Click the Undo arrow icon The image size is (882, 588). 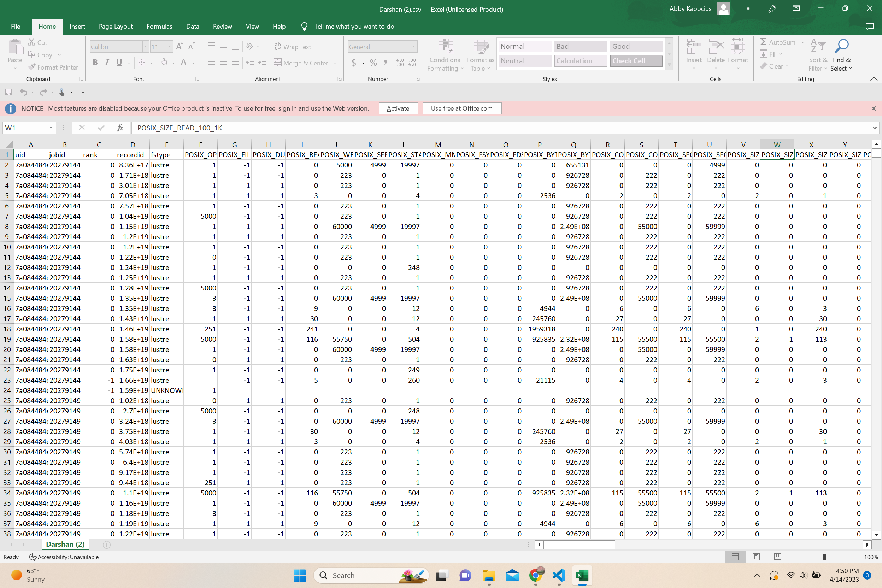click(23, 92)
